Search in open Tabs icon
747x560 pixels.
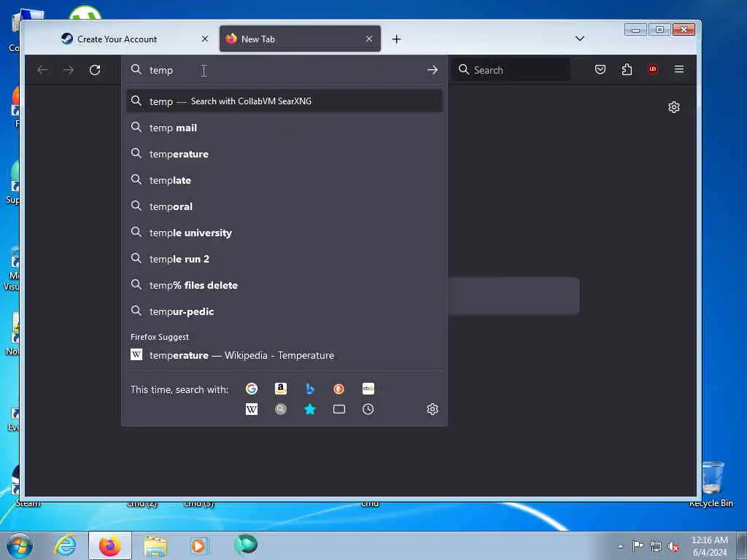(x=338, y=409)
